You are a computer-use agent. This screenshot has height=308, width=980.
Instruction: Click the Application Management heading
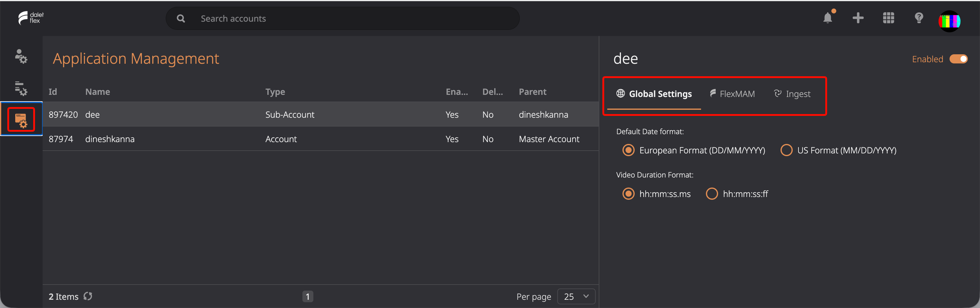click(136, 59)
